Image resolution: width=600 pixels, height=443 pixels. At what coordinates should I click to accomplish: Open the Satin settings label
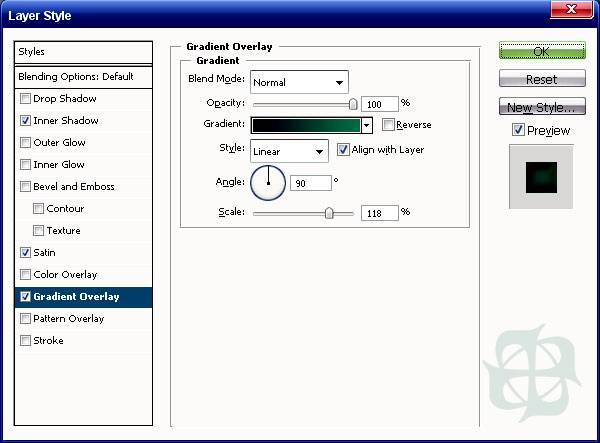44,252
